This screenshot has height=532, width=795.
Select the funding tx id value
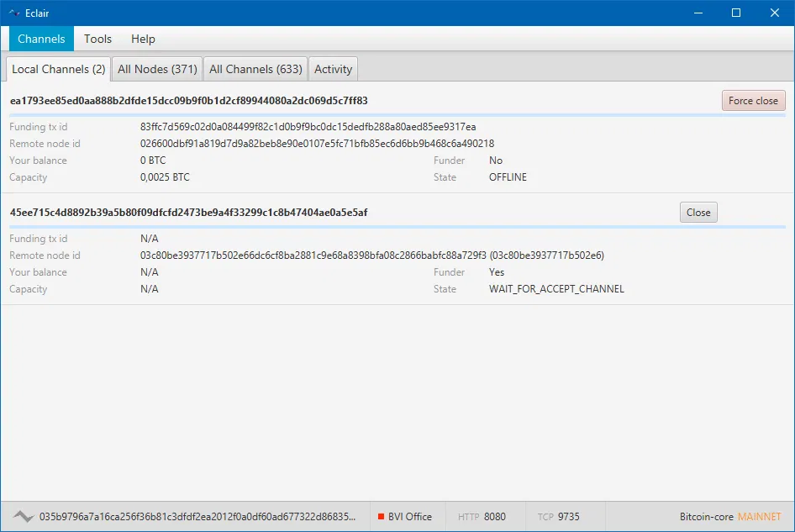coord(308,127)
